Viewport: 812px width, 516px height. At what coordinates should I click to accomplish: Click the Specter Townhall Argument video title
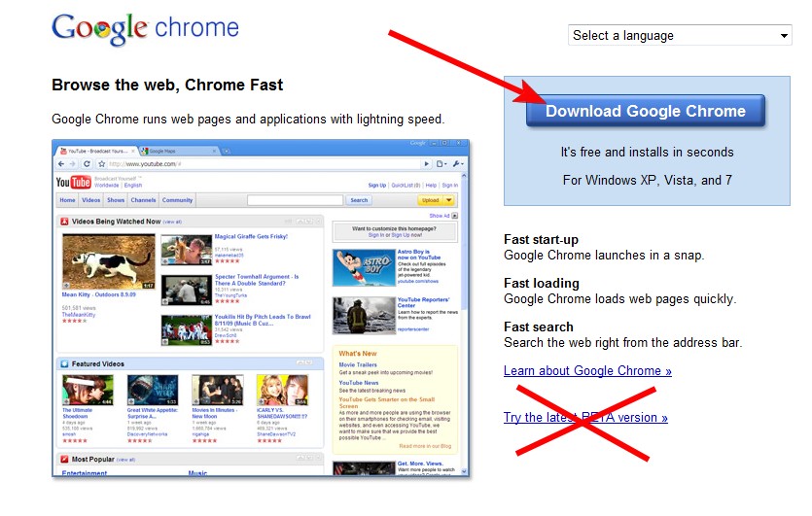click(257, 280)
